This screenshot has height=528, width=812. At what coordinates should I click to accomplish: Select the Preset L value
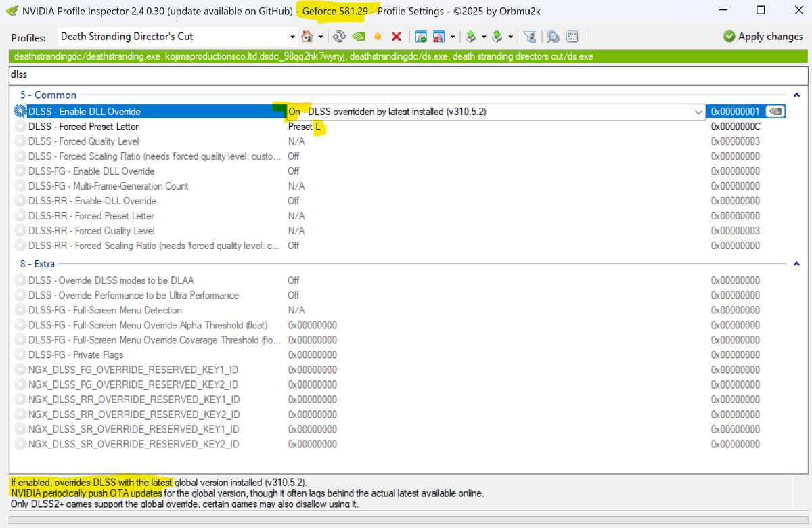304,127
